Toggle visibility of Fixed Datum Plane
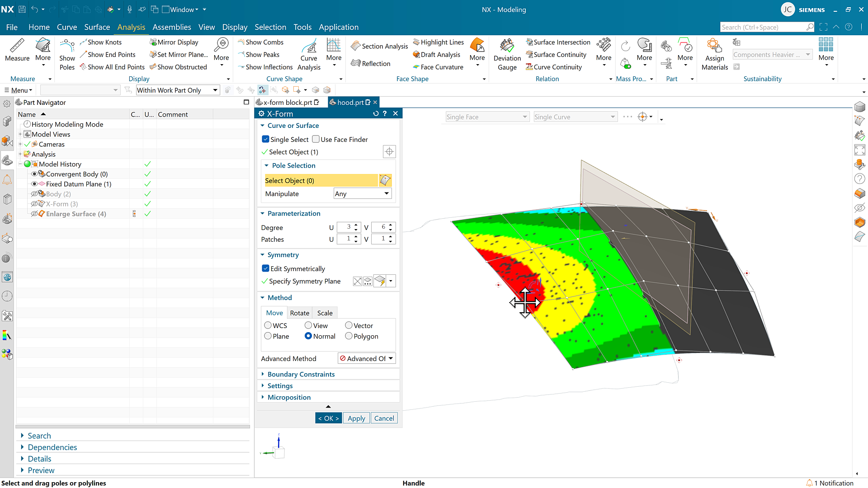868x488 pixels. coord(34,184)
